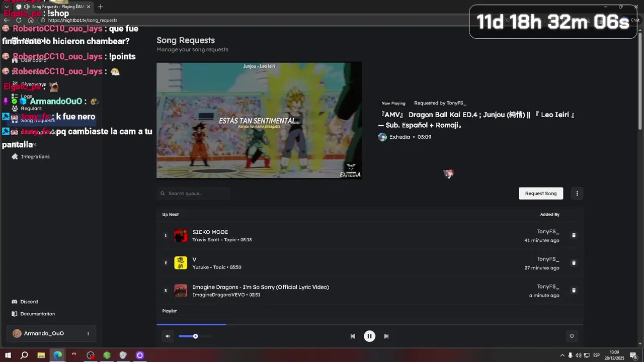Pause the currently playing song
The height and width of the screenshot is (362, 644).
click(x=369, y=336)
